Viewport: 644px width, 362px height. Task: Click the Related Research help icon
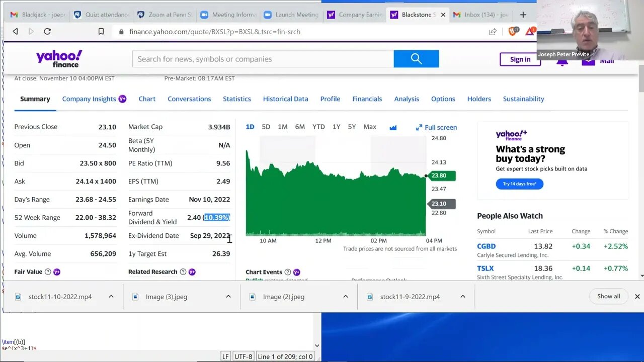[x=183, y=272]
